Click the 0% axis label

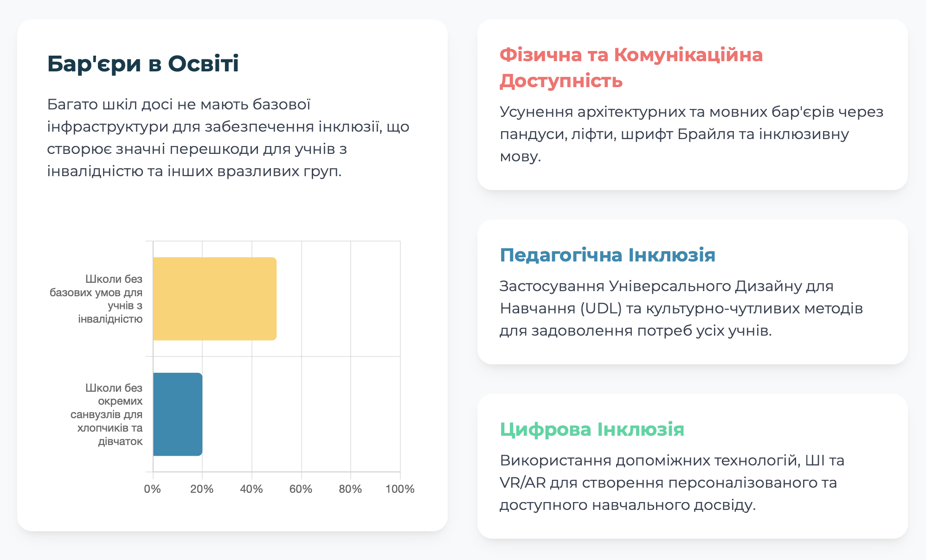(153, 489)
